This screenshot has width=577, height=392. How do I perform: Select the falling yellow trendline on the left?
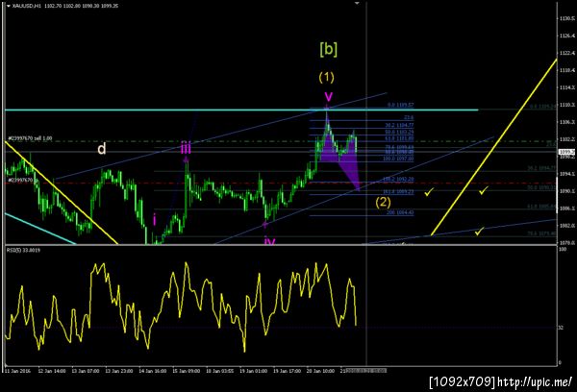click(x=62, y=193)
